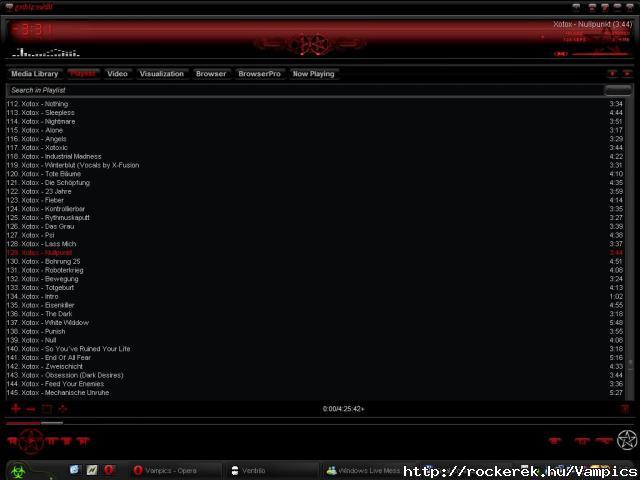Image resolution: width=640 pixels, height=480 pixels.
Task: Select track 133. Xotox - Totgeburt
Action: [314, 288]
